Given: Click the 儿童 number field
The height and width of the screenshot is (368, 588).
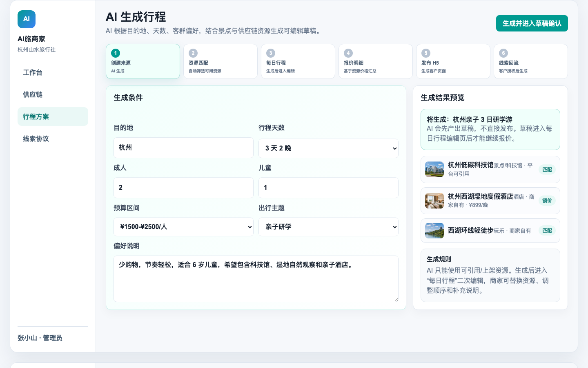Looking at the screenshot, I should point(328,188).
